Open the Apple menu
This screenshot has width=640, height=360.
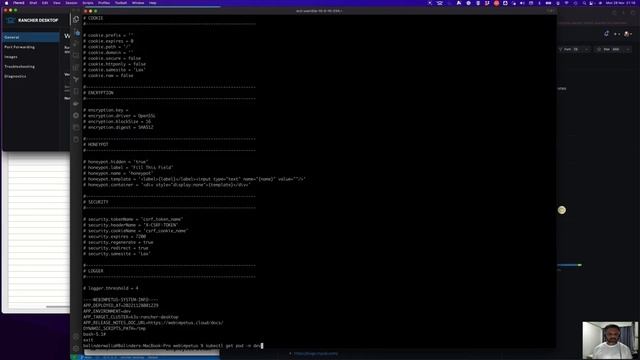[x=6, y=3]
